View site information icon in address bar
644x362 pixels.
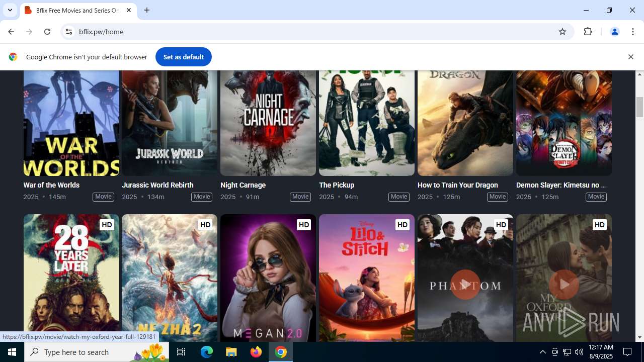pyautogui.click(x=69, y=32)
